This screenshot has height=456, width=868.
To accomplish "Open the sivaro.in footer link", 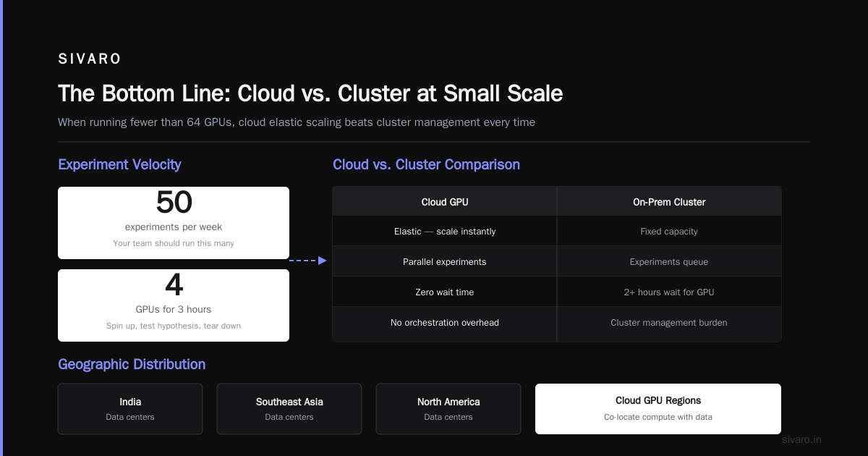I will pyautogui.click(x=801, y=439).
